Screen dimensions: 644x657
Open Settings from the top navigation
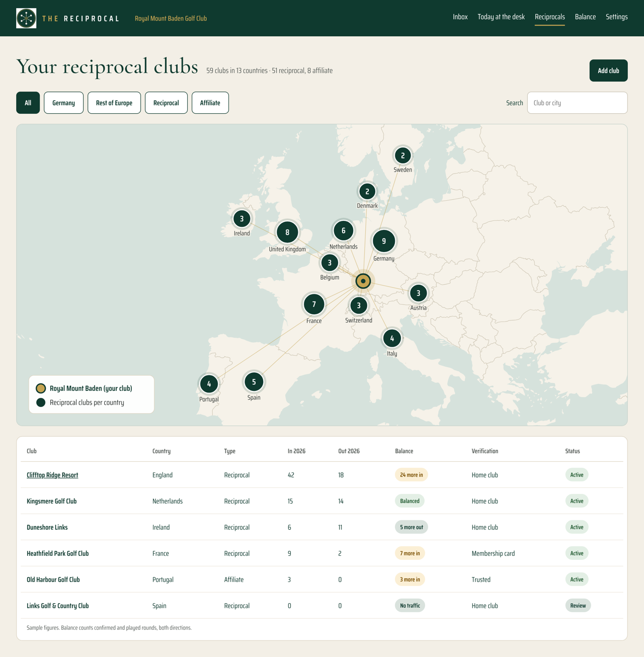(617, 17)
